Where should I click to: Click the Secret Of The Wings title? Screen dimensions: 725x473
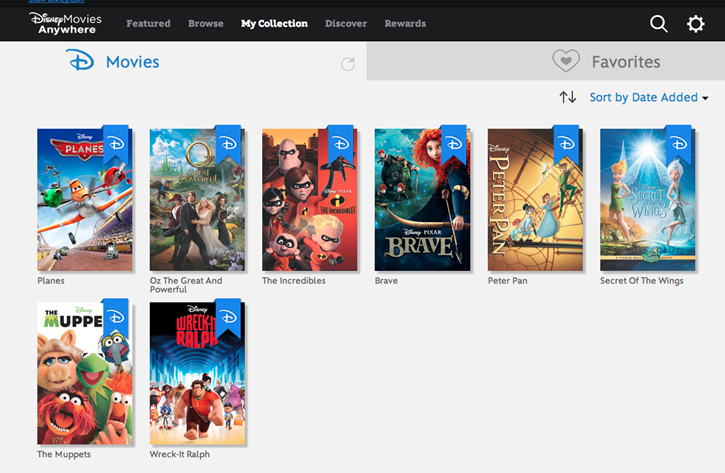pos(641,281)
